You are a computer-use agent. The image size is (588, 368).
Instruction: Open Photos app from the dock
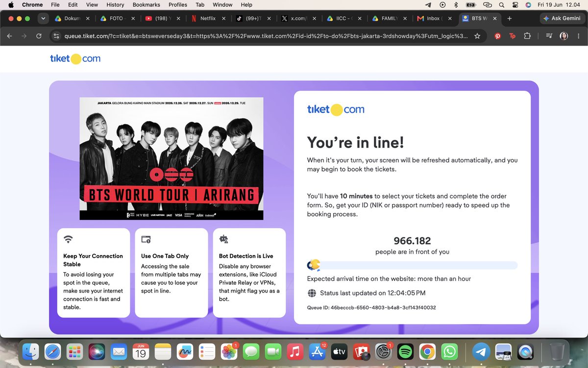click(x=229, y=351)
